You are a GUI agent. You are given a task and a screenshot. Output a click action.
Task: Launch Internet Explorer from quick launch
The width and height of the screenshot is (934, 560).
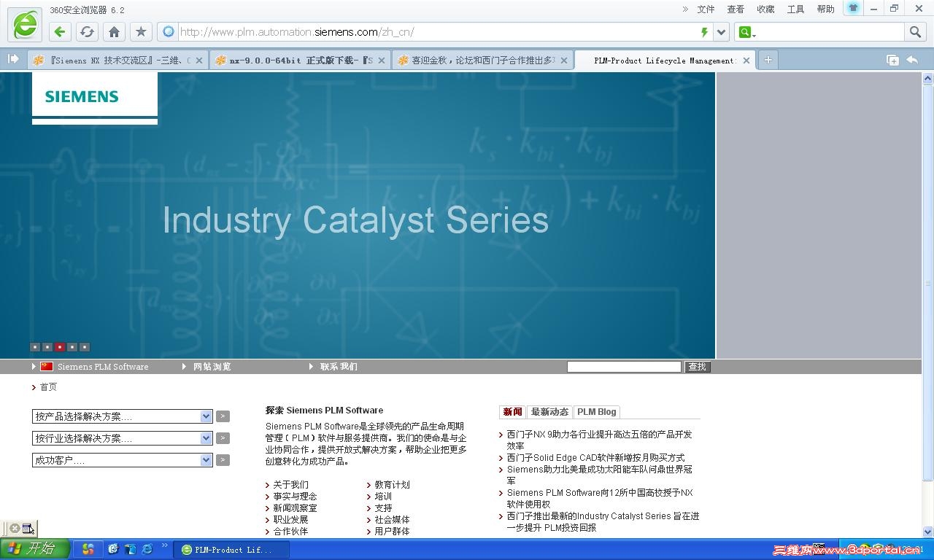pos(147,549)
